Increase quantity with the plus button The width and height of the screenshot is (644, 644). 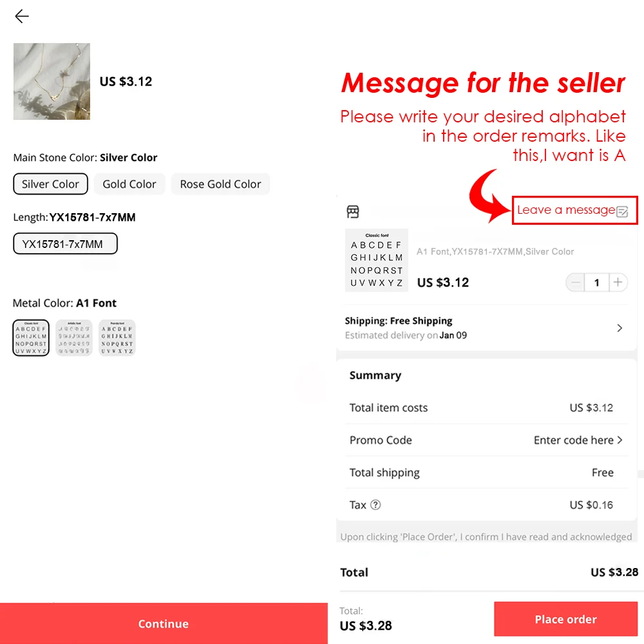[x=618, y=283]
